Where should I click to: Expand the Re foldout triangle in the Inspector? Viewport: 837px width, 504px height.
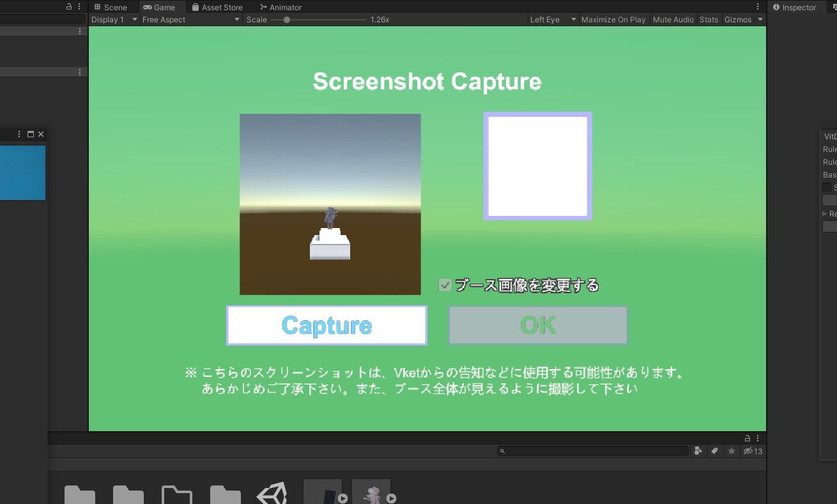(x=825, y=213)
